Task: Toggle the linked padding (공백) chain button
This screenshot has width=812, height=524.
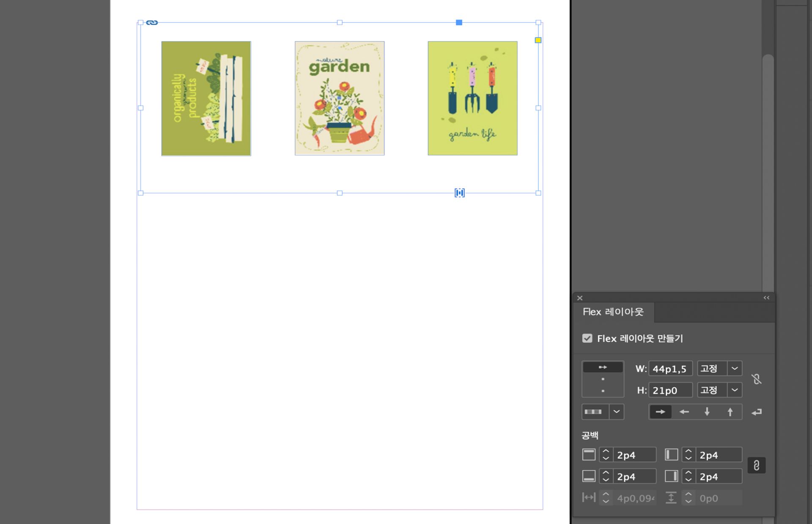Action: coord(756,466)
